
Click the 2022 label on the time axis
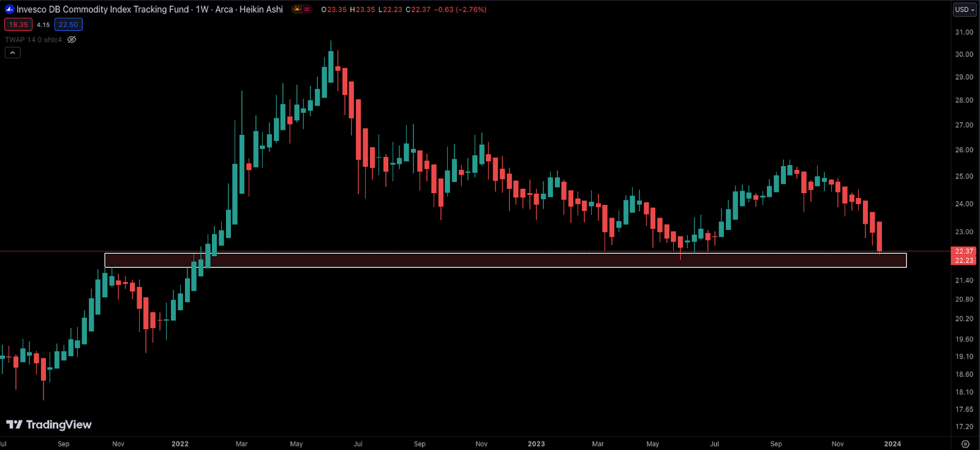click(180, 444)
